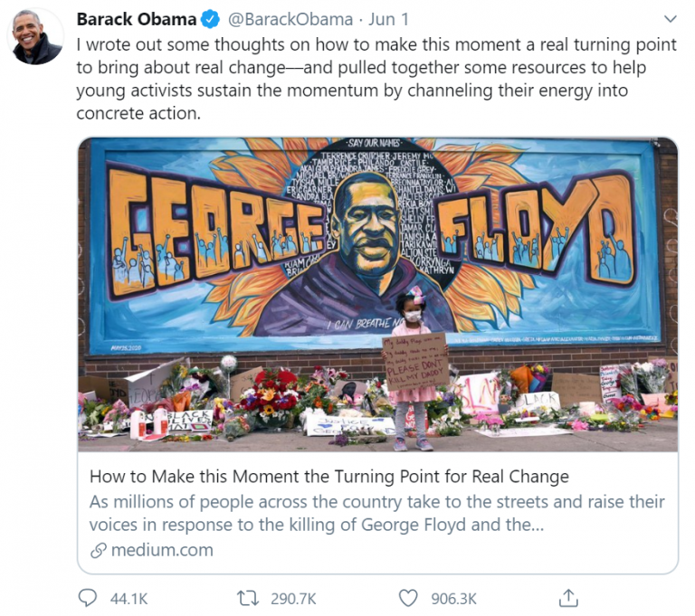This screenshot has width=695, height=616.
Task: Click the reply speech bubble icon
Action: (88, 598)
